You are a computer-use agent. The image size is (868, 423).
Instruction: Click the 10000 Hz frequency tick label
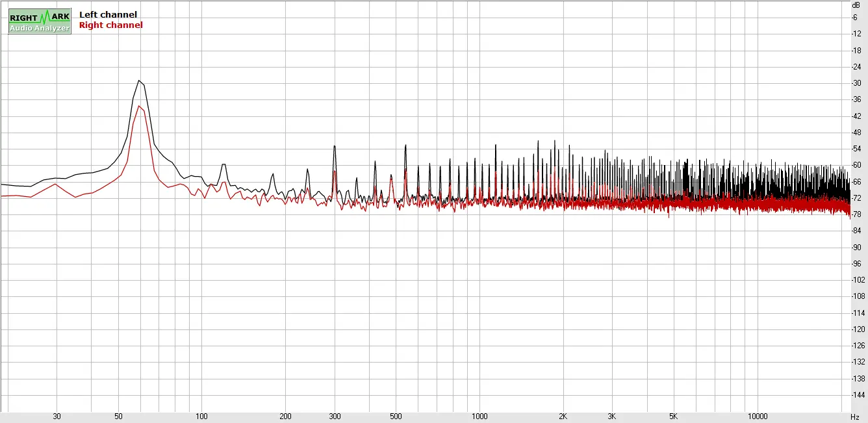pos(757,416)
